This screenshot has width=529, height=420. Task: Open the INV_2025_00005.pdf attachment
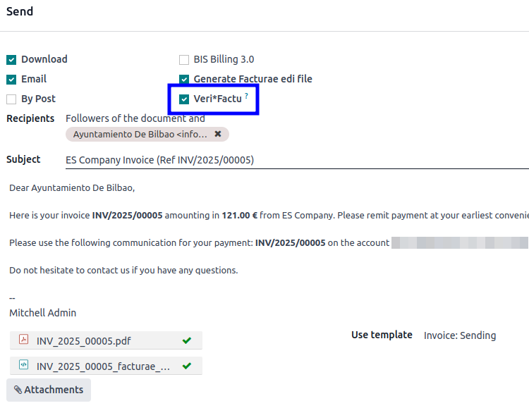pos(83,341)
